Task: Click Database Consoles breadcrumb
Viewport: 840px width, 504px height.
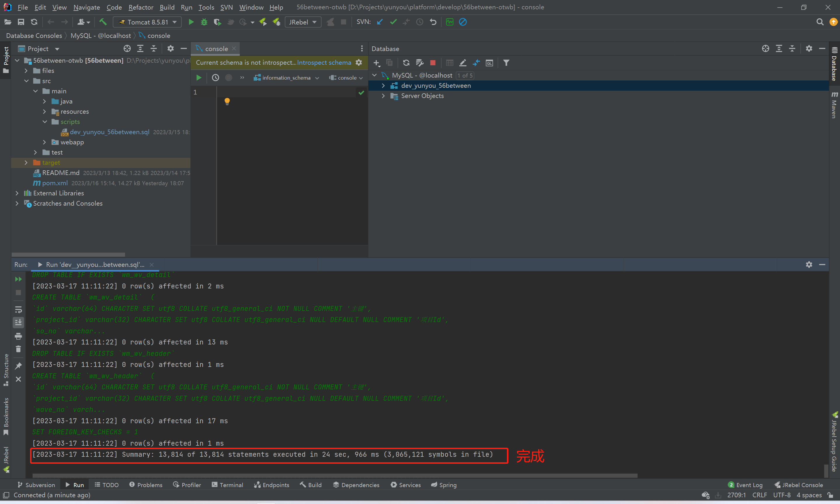Action: tap(34, 36)
